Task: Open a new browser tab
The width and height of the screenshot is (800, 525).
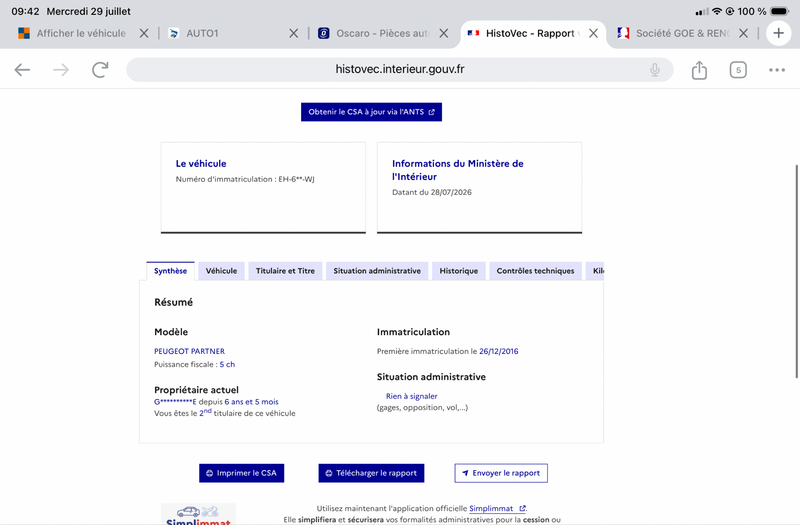Action: (x=779, y=34)
